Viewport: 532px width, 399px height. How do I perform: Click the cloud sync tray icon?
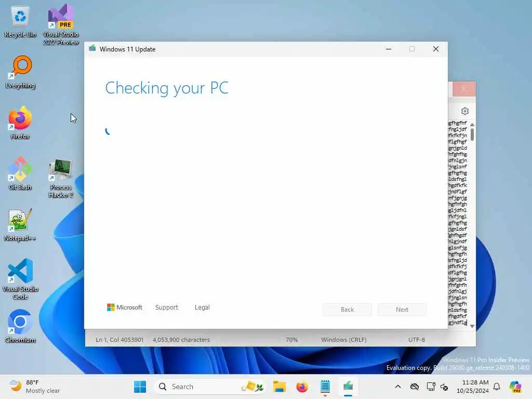tap(414, 387)
